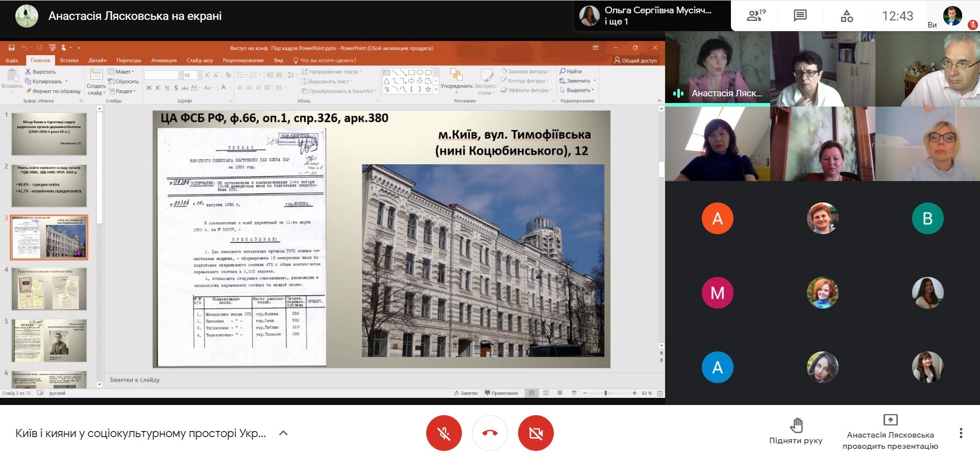Unmute the microphone toggle

[x=444, y=433]
